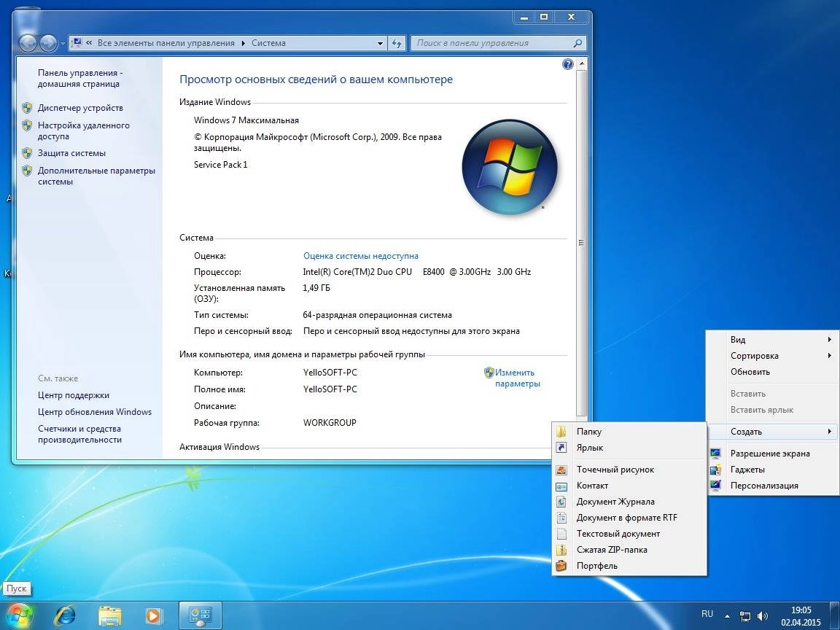The width and height of the screenshot is (840, 630).
Task: Click shield icon beside Дополнительные параметры системы
Action: (x=27, y=171)
